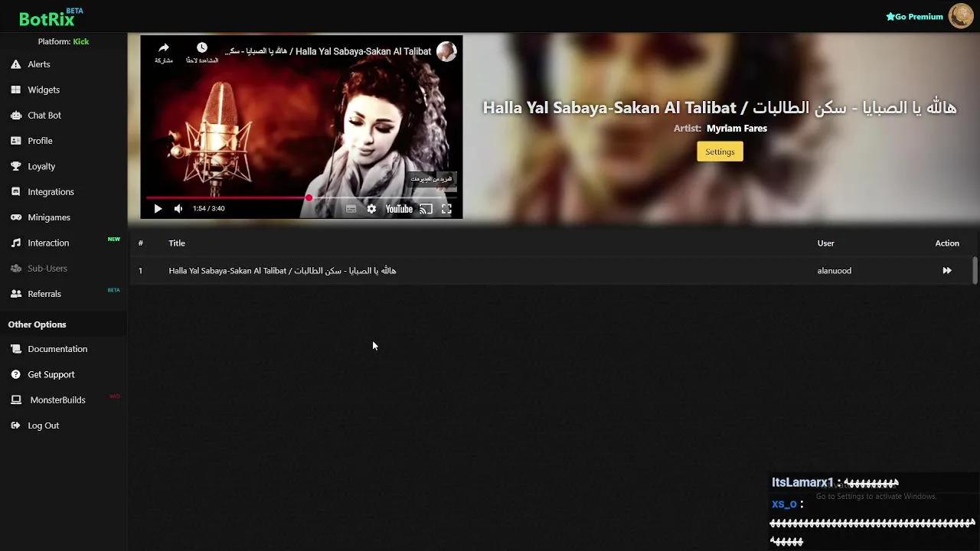Click the Chat Bot robot icon

tap(15, 116)
